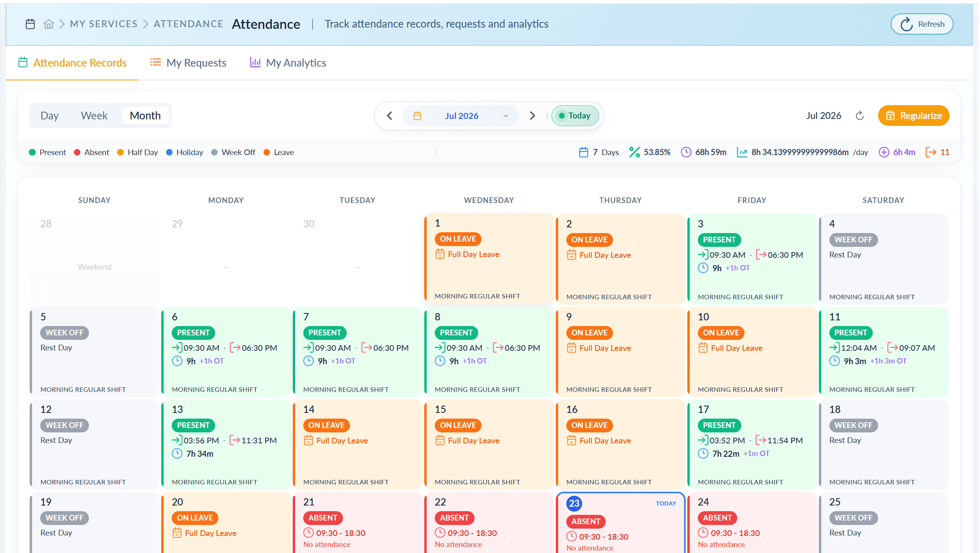Click the WEEK OFF badge on July 4

click(x=853, y=240)
